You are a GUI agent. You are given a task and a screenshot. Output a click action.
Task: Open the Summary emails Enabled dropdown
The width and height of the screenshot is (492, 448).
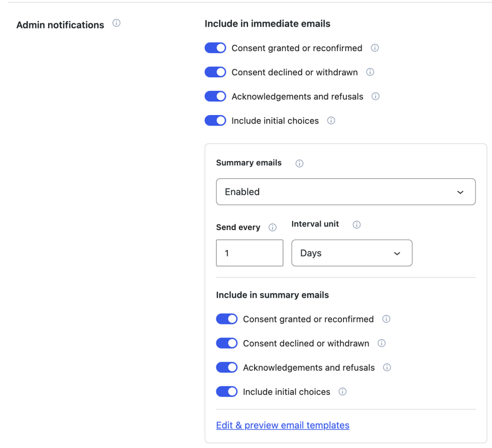click(x=346, y=192)
